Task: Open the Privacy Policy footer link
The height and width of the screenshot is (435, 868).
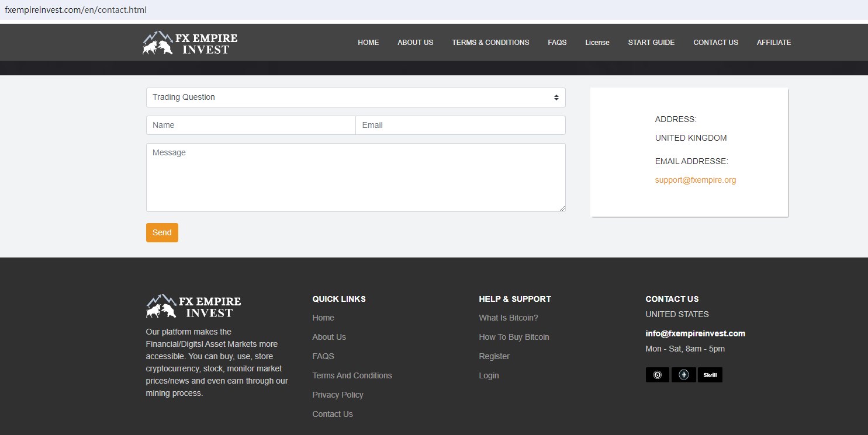Action: click(x=337, y=395)
